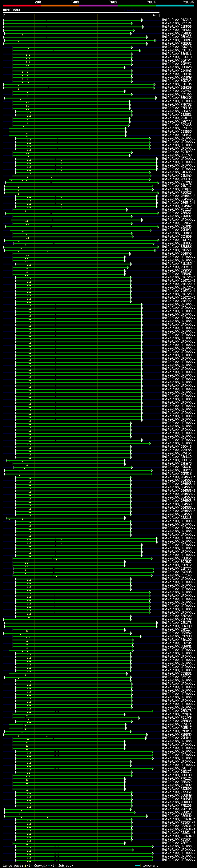The width and height of the screenshot is (197, 868).
Task: Click the UniRef100_A8B9U2 label
Action: click(x=177, y=43)
